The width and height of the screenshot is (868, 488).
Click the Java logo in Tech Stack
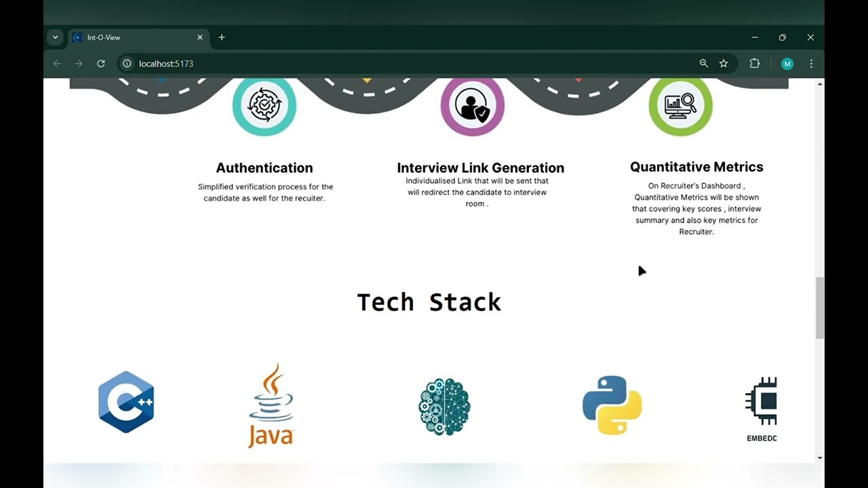(271, 405)
